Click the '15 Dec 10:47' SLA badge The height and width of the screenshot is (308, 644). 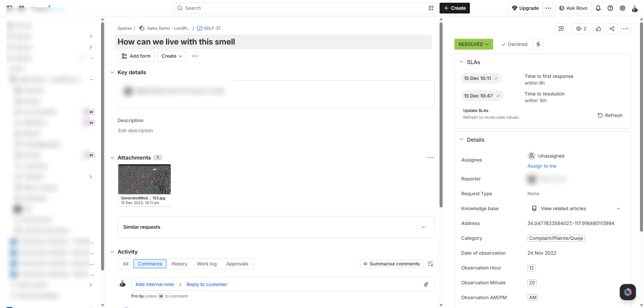pyautogui.click(x=482, y=96)
